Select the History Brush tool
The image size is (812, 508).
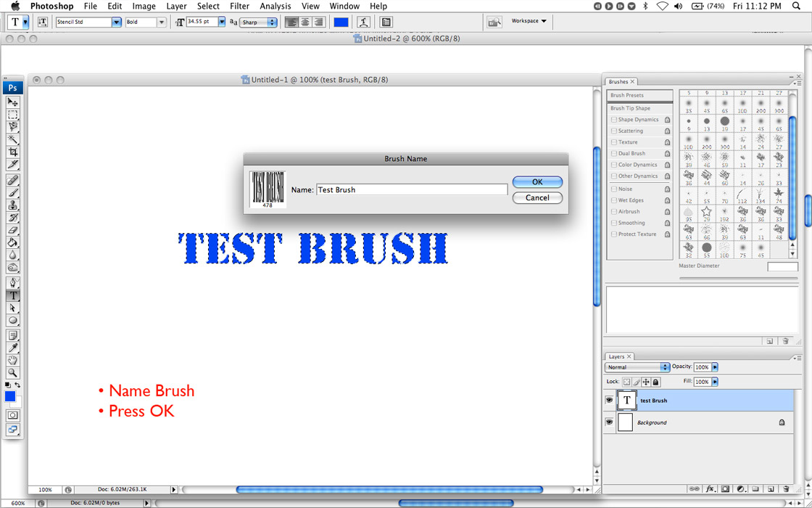tap(13, 218)
